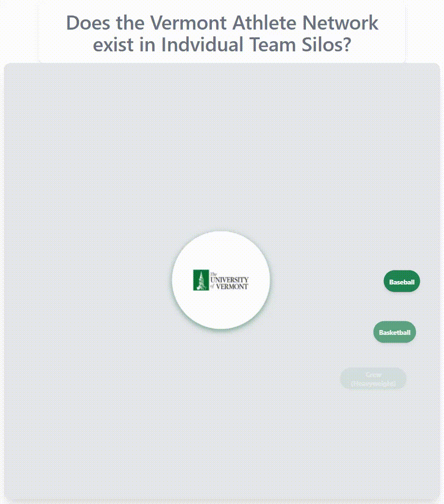Image resolution: width=444 pixels, height=504 pixels.
Task: Click the word UNIVERSITY in the logo
Action: click(x=229, y=280)
